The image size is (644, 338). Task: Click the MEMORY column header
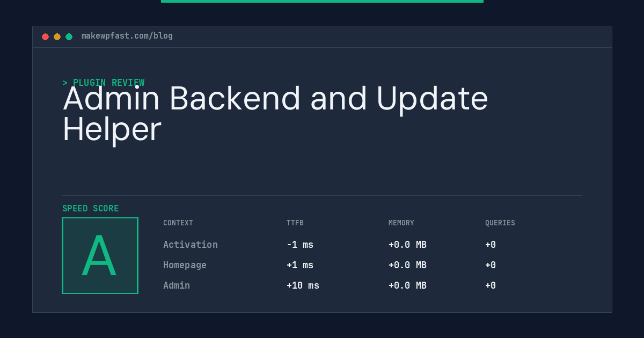pos(401,223)
